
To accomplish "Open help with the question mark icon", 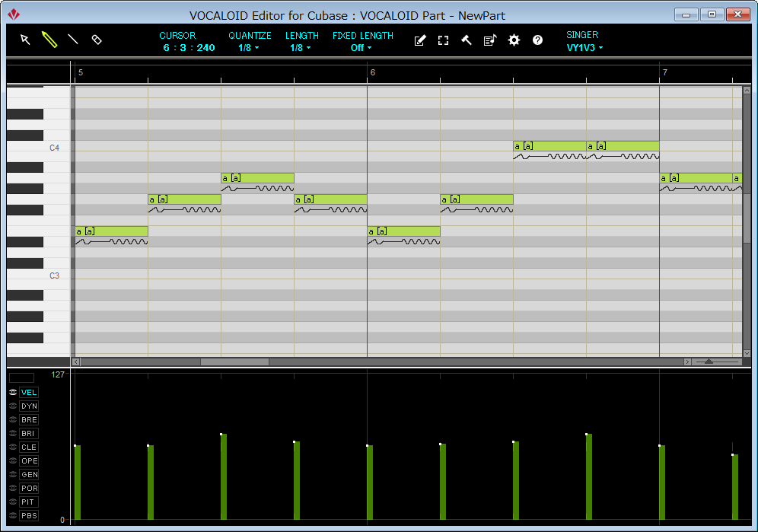I will [537, 40].
